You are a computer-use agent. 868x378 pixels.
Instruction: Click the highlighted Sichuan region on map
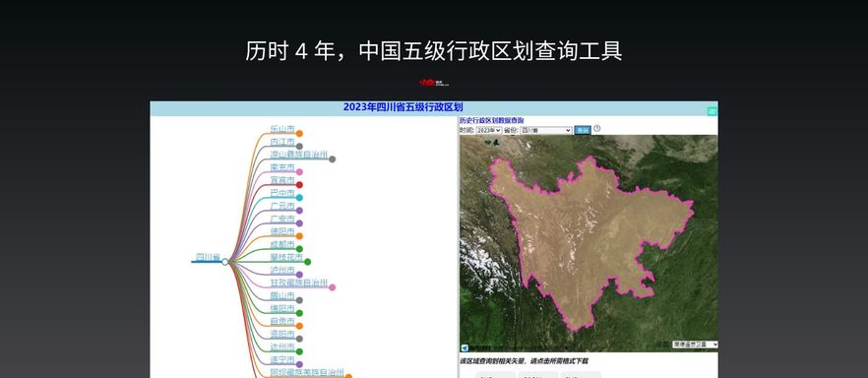[x=587, y=238]
